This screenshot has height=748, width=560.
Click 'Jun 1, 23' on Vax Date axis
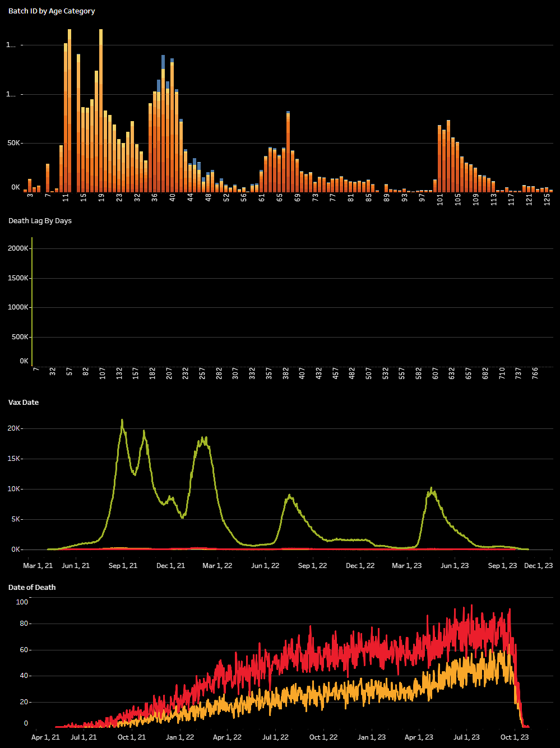pos(455,566)
